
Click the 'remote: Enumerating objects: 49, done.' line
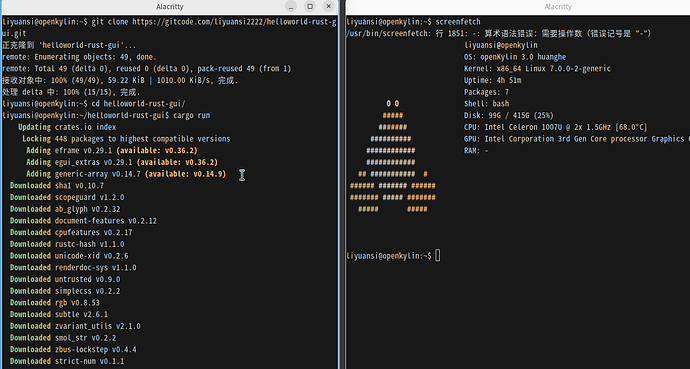click(79, 57)
